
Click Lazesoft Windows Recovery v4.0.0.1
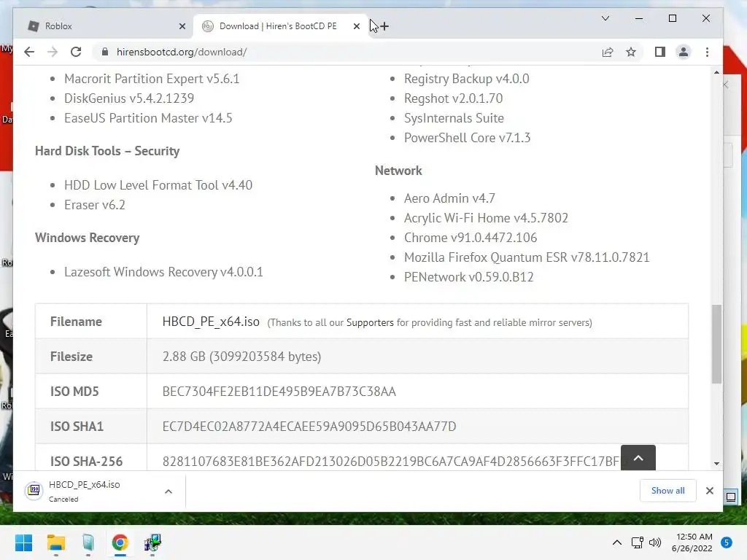coord(163,272)
